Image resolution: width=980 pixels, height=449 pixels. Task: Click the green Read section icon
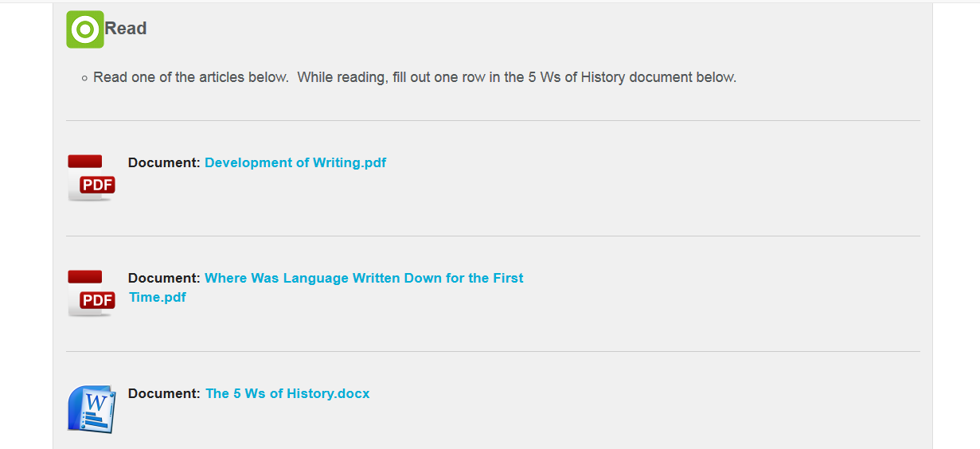tap(85, 29)
